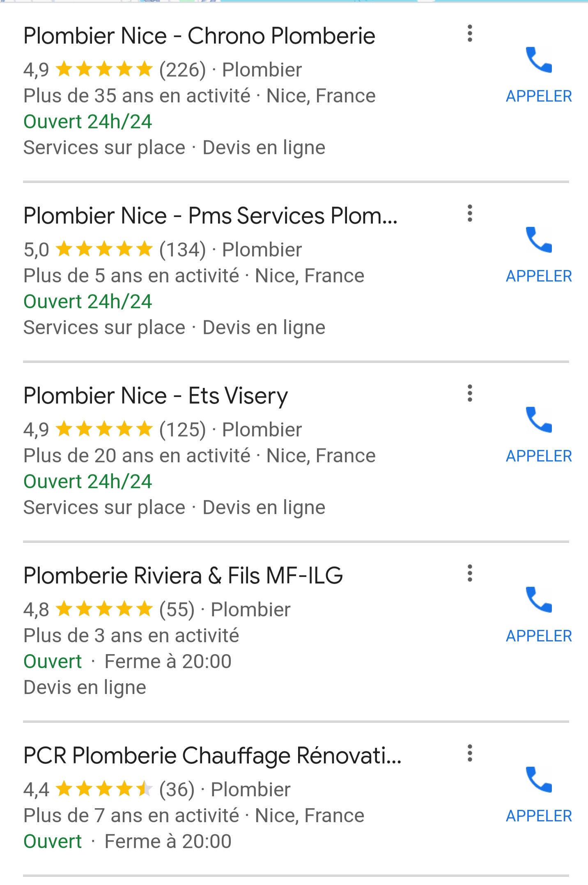
Task: Open three-dot menu for Plomberie Riviera & Fils
Action: [470, 574]
